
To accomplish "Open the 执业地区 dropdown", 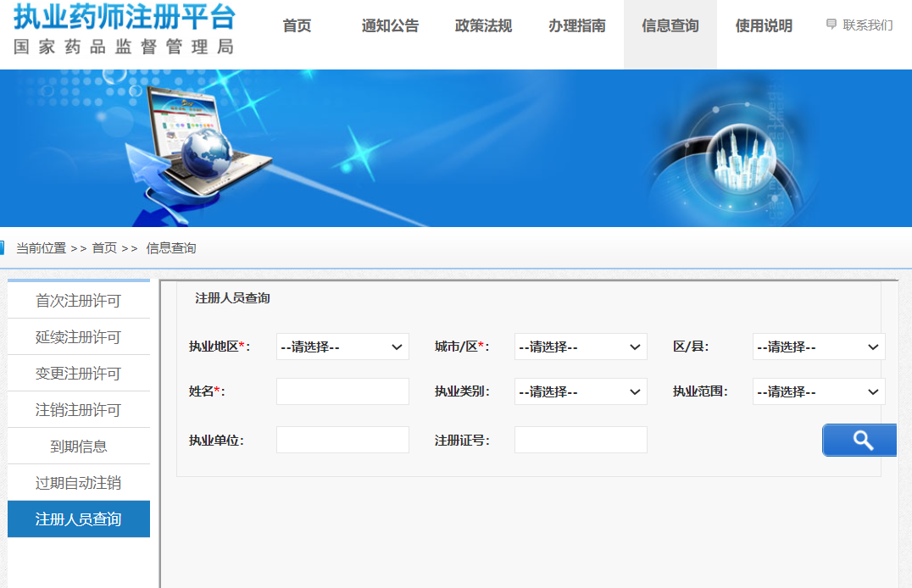I will [342, 347].
